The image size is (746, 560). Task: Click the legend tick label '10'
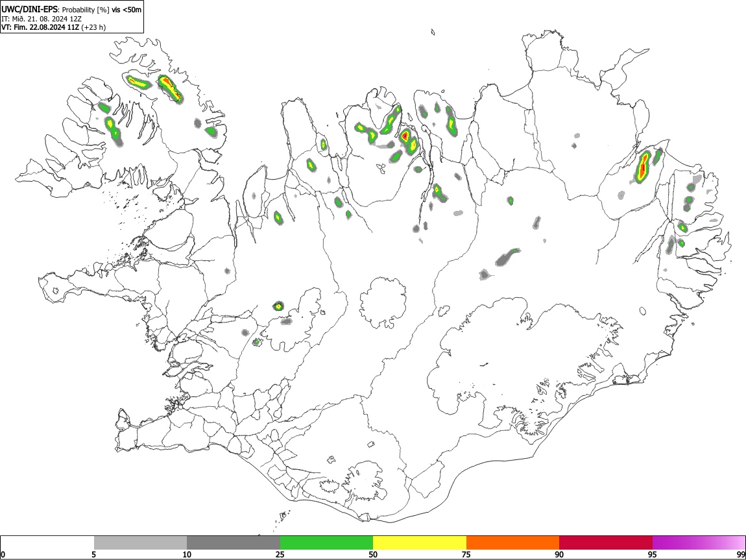point(187,555)
